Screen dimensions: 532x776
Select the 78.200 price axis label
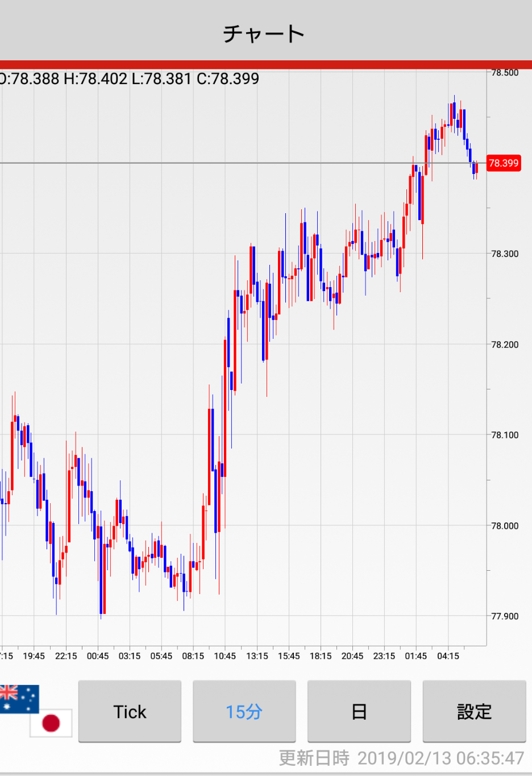(x=505, y=345)
